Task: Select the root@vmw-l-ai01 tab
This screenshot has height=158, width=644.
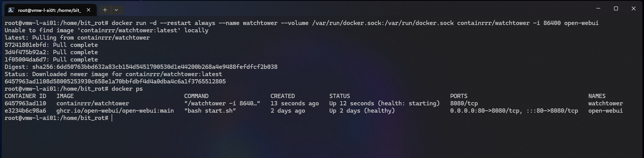Action: tap(49, 10)
